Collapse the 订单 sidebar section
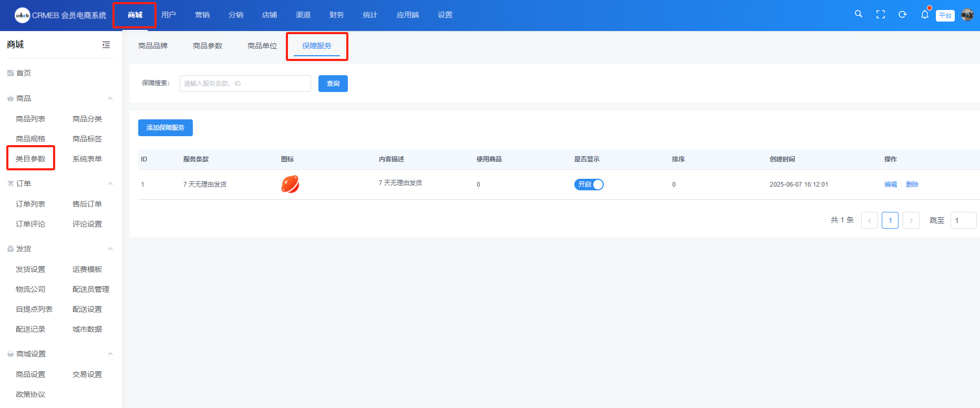Screen dimensions: 980x408 pyautogui.click(x=110, y=183)
